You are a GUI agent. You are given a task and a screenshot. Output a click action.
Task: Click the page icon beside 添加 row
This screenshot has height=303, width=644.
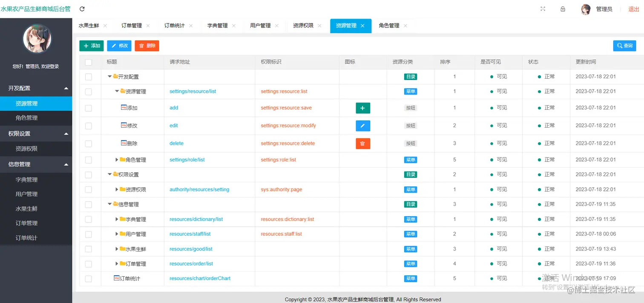[x=124, y=108]
